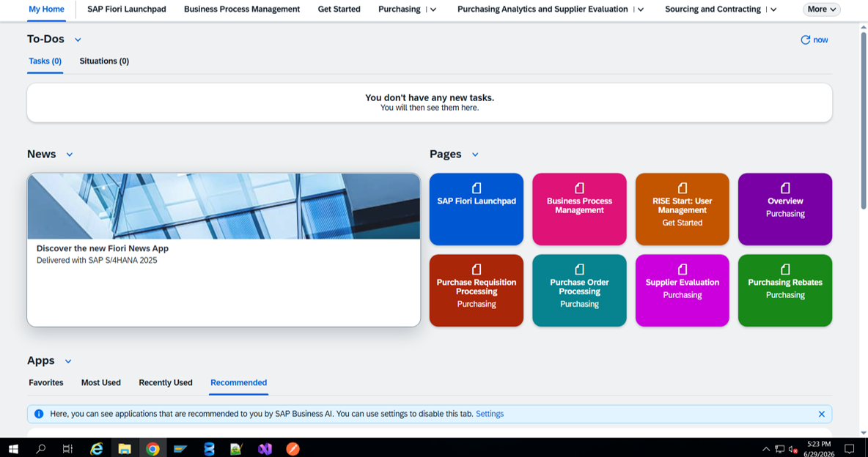Open Chrome from the Windows taskbar

(x=152, y=449)
